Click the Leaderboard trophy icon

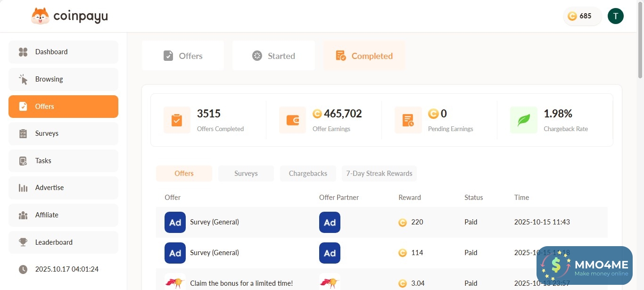[x=23, y=242]
